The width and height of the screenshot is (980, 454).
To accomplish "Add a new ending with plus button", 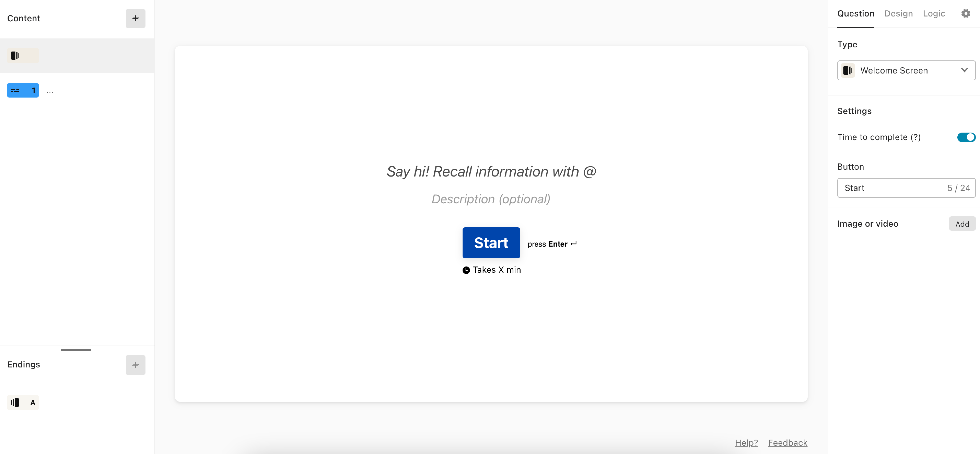I will point(135,365).
